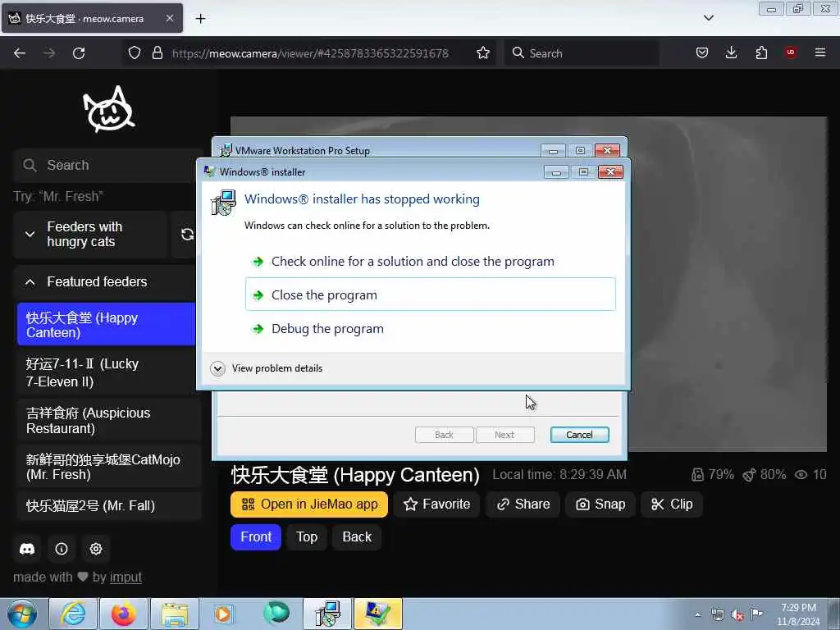Screen dimensions: 840x630
Task: Choose Debug the program option
Action: (x=430, y=328)
